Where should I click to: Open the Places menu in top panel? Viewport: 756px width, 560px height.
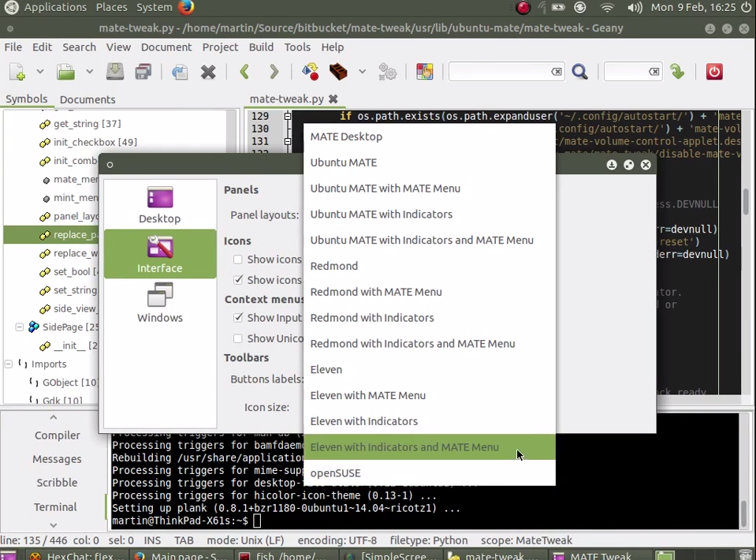[x=111, y=7]
